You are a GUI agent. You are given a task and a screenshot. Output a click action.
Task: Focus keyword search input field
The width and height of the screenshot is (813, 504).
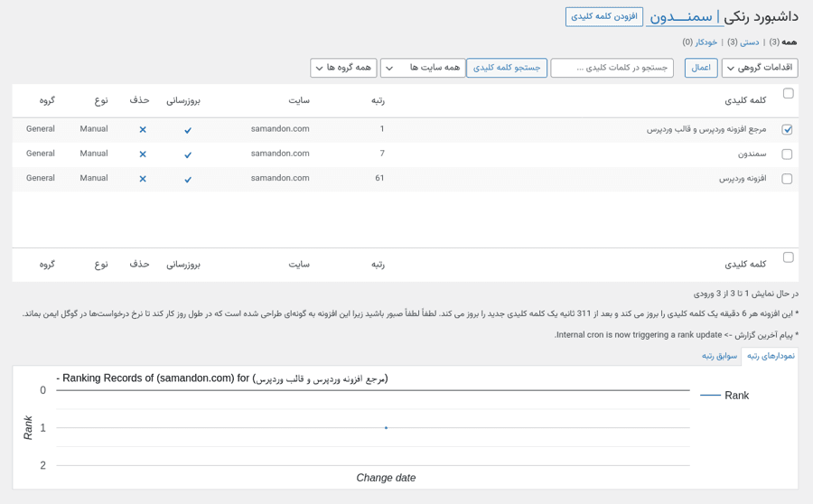coord(612,68)
